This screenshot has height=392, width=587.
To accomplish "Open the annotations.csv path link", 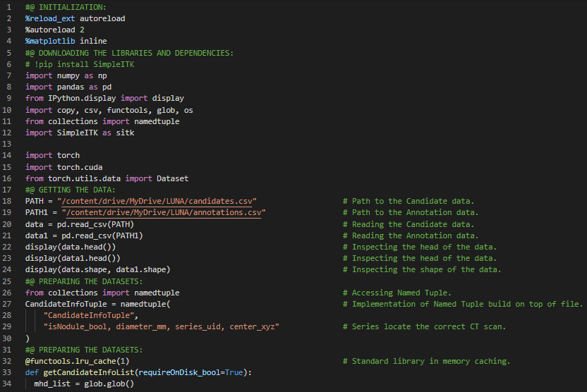I will pyautogui.click(x=164, y=212).
